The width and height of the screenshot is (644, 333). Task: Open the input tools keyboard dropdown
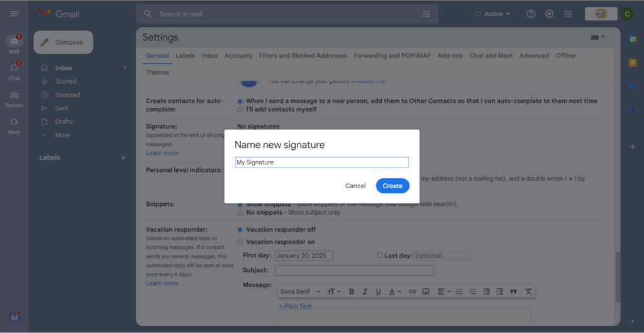coord(597,37)
